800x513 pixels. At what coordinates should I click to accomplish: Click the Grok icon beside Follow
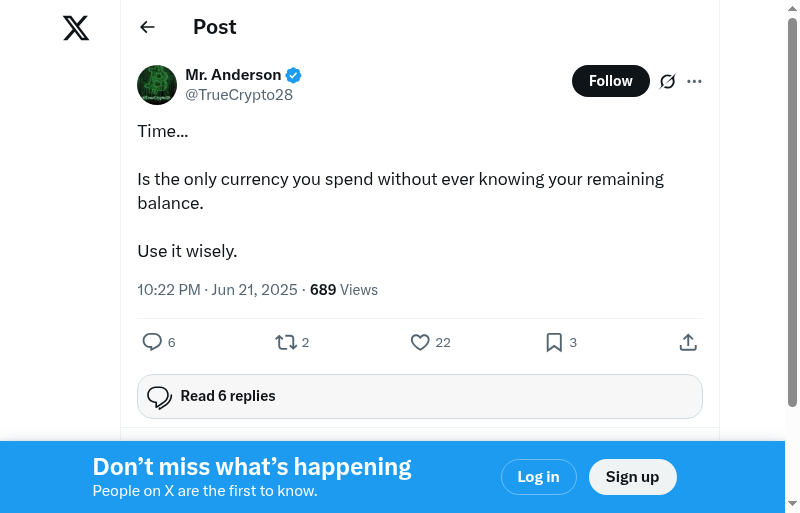pos(668,81)
